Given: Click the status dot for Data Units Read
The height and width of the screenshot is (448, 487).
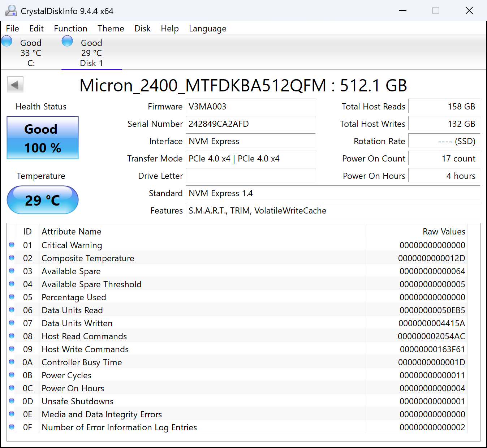Looking at the screenshot, I should click(12, 310).
